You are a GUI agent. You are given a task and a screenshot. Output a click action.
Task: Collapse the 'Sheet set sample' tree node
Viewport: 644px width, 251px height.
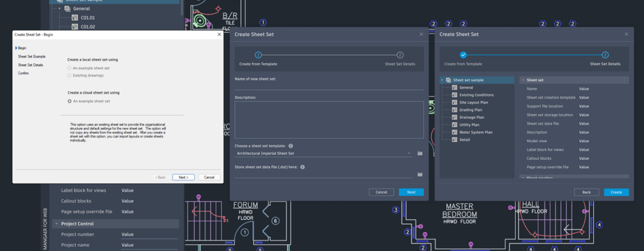pyautogui.click(x=442, y=80)
